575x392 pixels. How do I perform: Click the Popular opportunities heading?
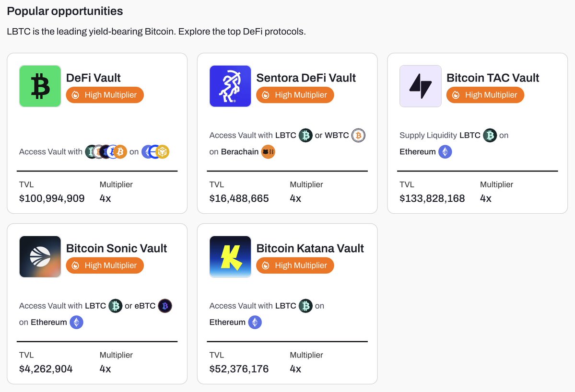pos(65,11)
